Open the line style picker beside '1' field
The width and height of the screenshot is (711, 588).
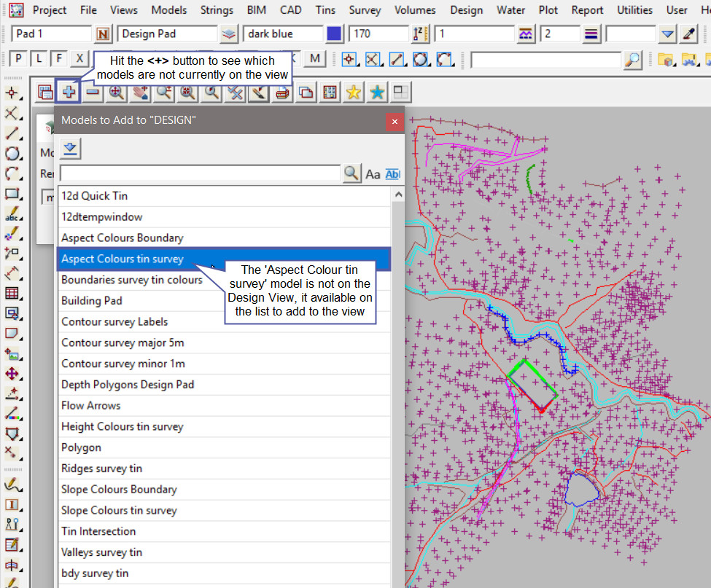pos(526,34)
